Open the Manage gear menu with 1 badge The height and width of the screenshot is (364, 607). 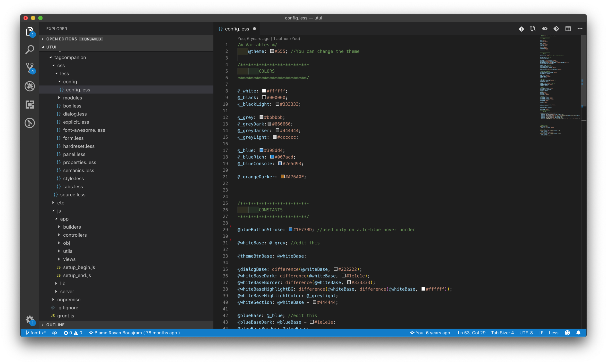point(30,320)
